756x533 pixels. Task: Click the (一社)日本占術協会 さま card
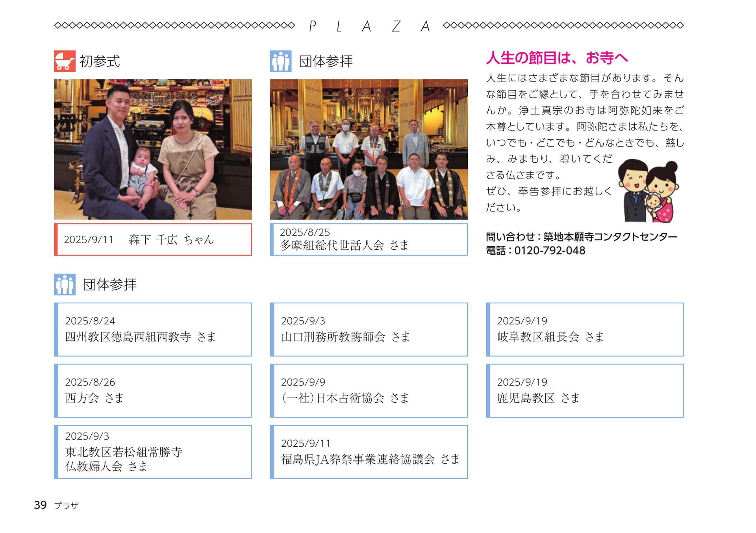[x=369, y=391]
